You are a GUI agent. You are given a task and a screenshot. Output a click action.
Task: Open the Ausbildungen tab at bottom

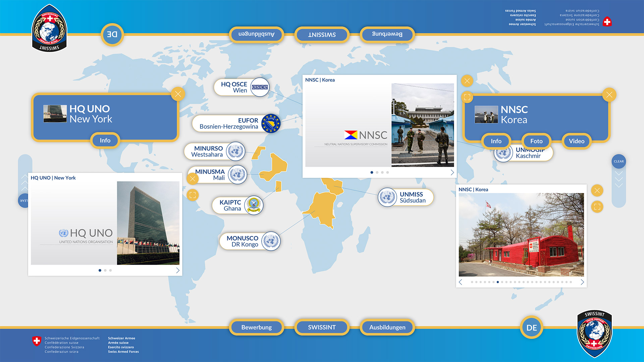click(x=387, y=327)
